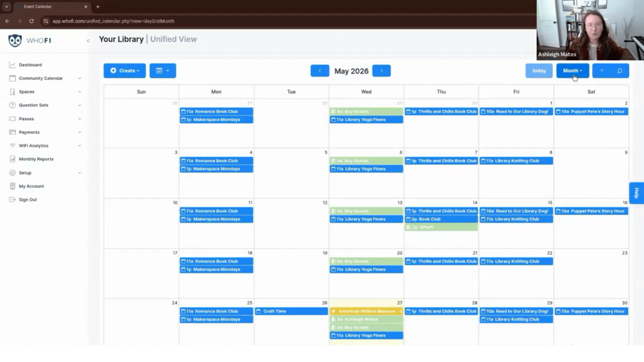The image size is (644, 362).
Task: Collapse the sidebar with the double-chevron icon
Action: tap(88, 41)
